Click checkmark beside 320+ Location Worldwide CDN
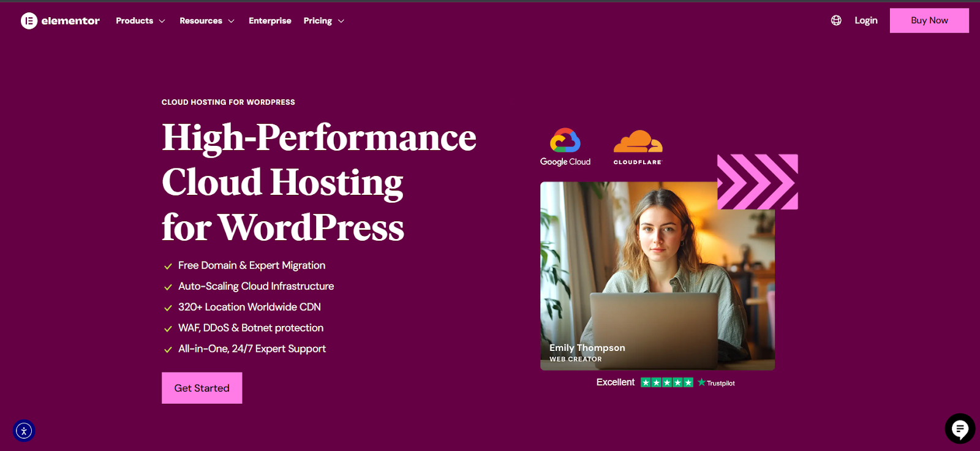 tap(168, 308)
